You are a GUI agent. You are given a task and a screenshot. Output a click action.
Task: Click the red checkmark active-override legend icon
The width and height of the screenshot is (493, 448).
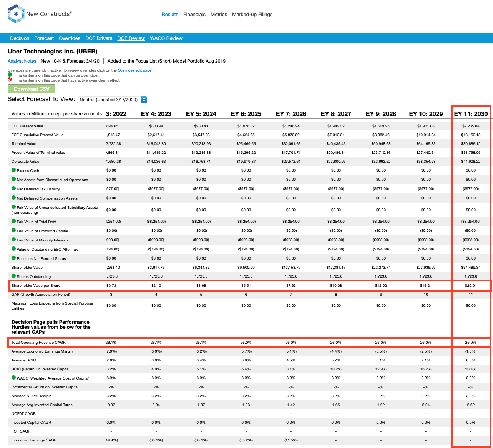coord(10,80)
